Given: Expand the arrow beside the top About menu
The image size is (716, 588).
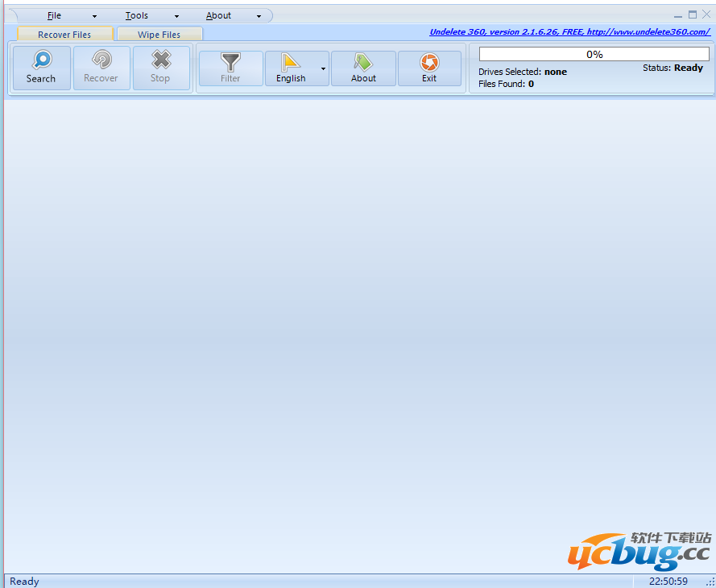Looking at the screenshot, I should [259, 16].
